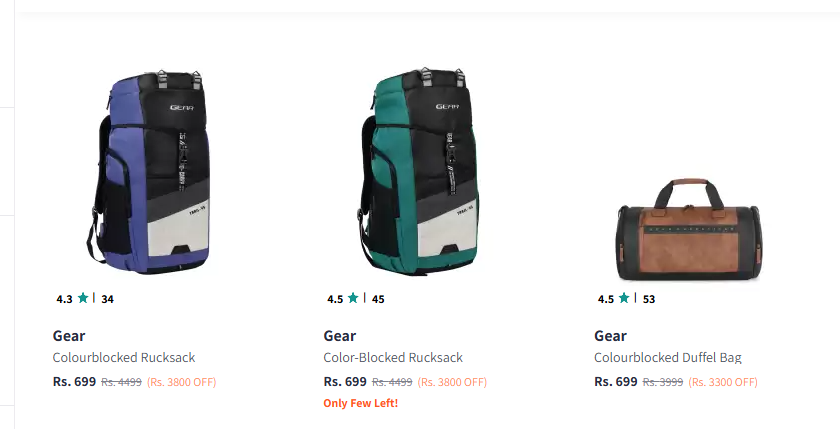Click the Rs. 699 price of the blue rucksack
This screenshot has width=840, height=429.
click(74, 381)
